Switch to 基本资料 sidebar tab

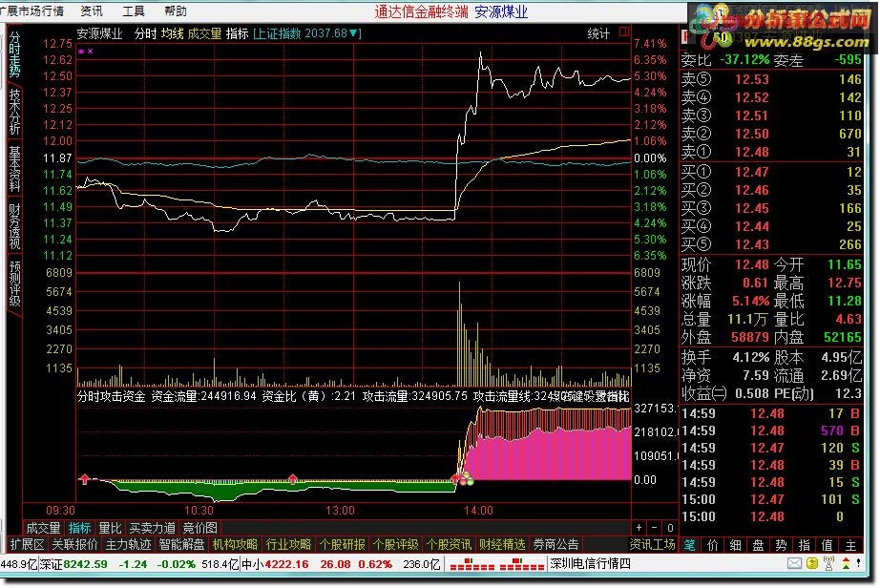tap(14, 168)
